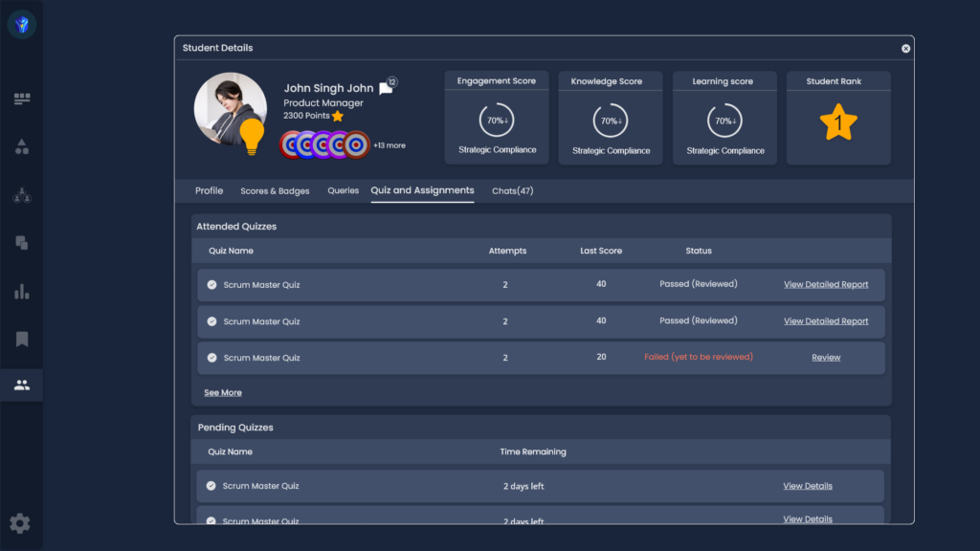Click See More under Attended Quizzes

pos(222,392)
